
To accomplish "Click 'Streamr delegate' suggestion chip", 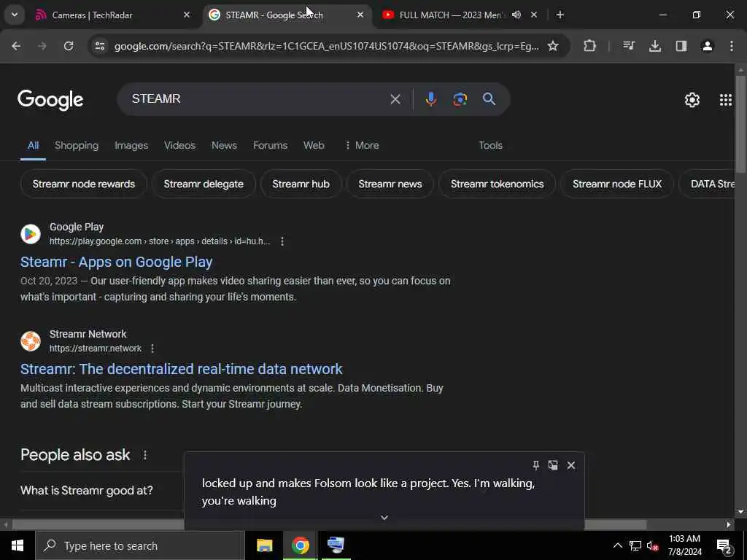I will pyautogui.click(x=204, y=184).
